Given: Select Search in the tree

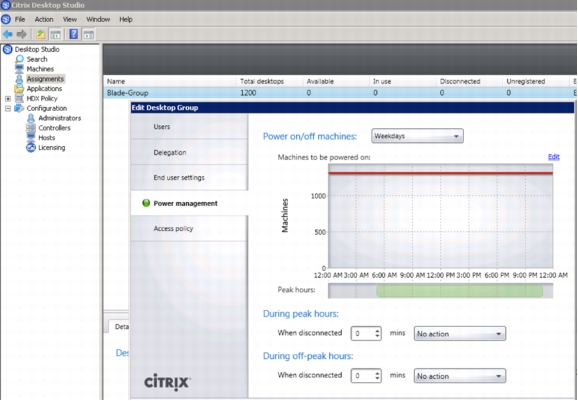Looking at the screenshot, I should pyautogui.click(x=37, y=59).
